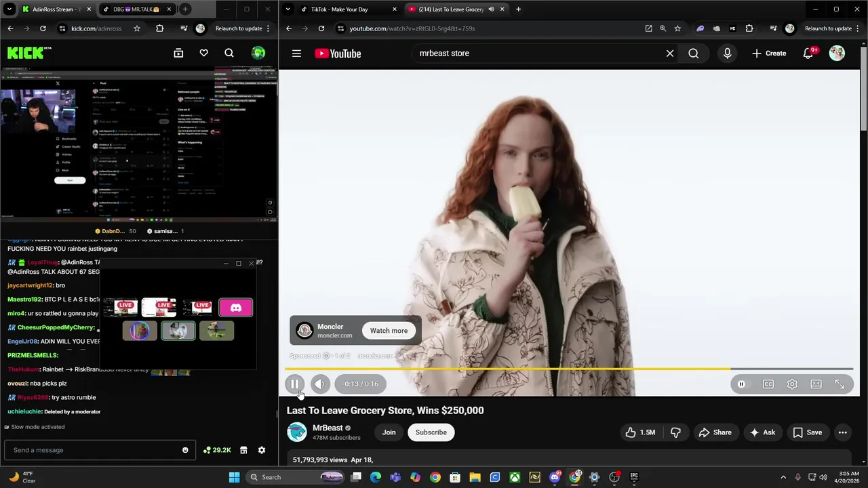The image size is (868, 488).
Task: Pause the YouTube ad playback
Action: [x=294, y=384]
